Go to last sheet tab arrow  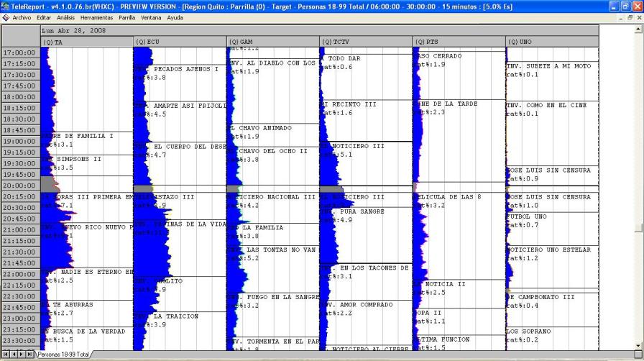pyautogui.click(x=29, y=354)
